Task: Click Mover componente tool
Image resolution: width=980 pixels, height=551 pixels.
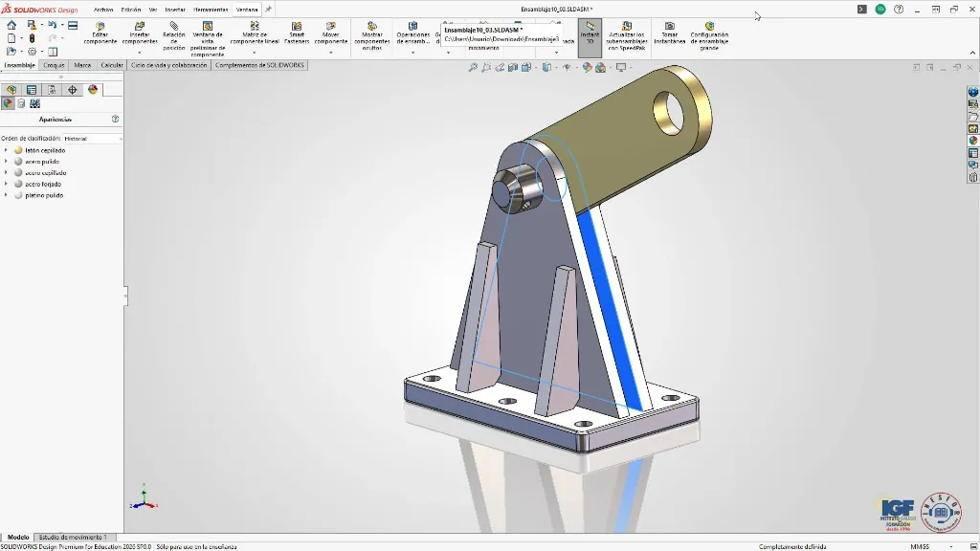Action: point(330,33)
